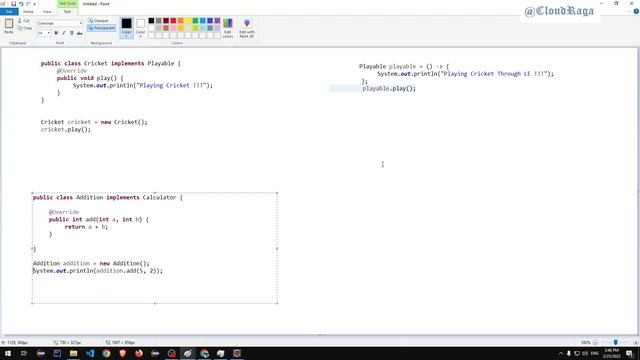Open File Explorer from taskbar
The image size is (640, 360).
coord(73,353)
